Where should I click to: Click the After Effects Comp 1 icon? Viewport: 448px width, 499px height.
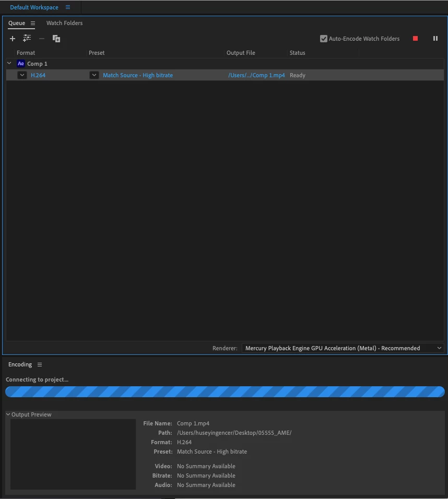tap(21, 63)
